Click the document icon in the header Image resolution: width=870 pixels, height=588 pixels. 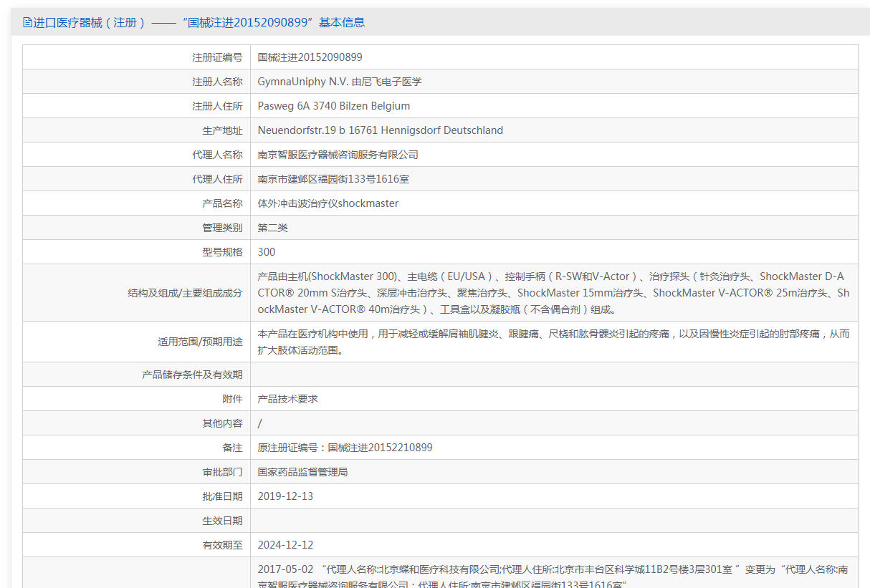[27, 22]
